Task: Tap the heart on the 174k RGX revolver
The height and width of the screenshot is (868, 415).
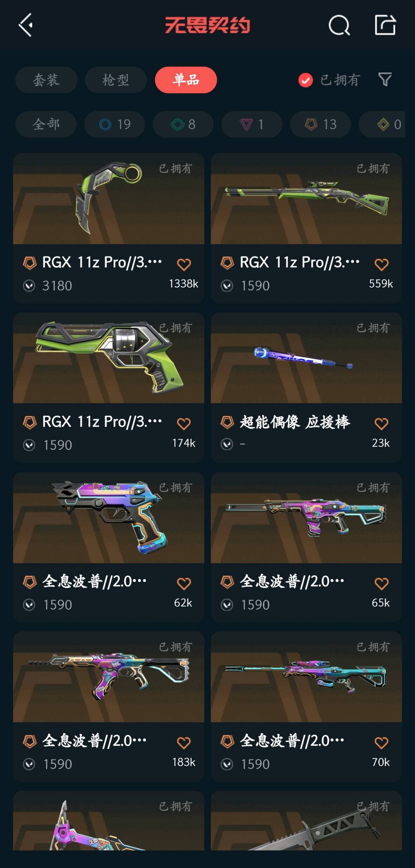Action: point(184,424)
